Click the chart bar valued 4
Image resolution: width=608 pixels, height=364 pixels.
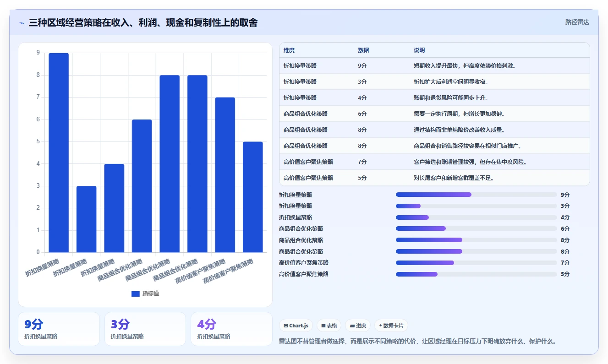114,208
